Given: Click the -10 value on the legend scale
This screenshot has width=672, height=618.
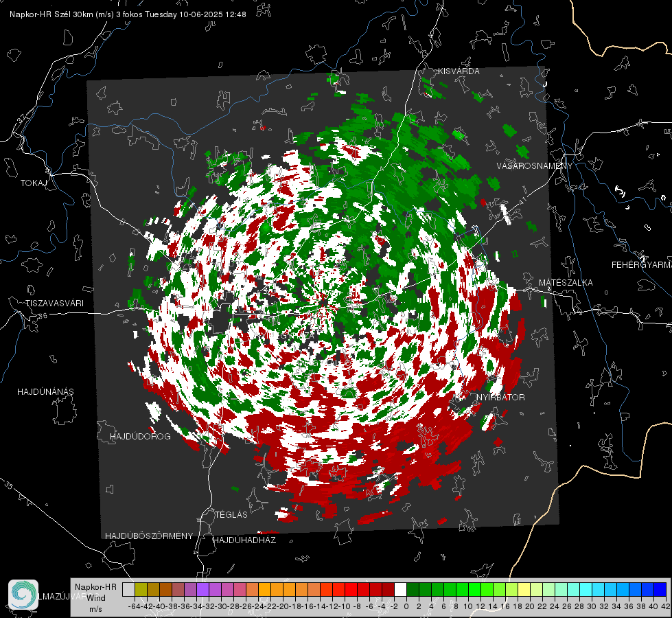Looking at the screenshot, I should [345, 606].
